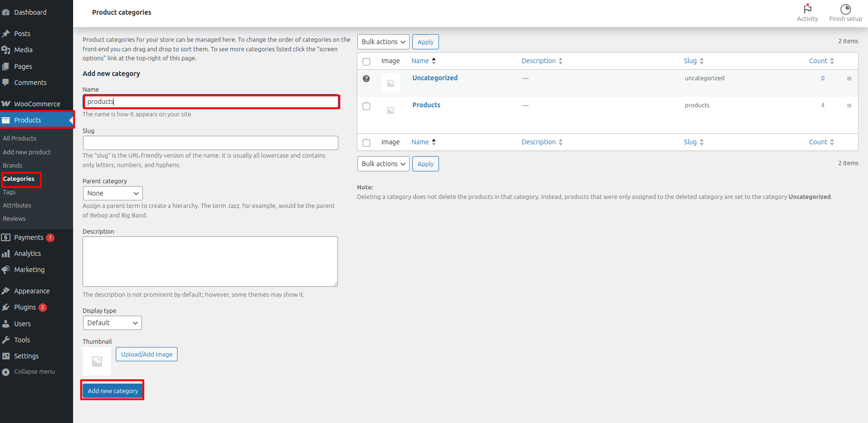This screenshot has width=868, height=423.
Task: Click into the Slug text field
Action: click(x=210, y=143)
